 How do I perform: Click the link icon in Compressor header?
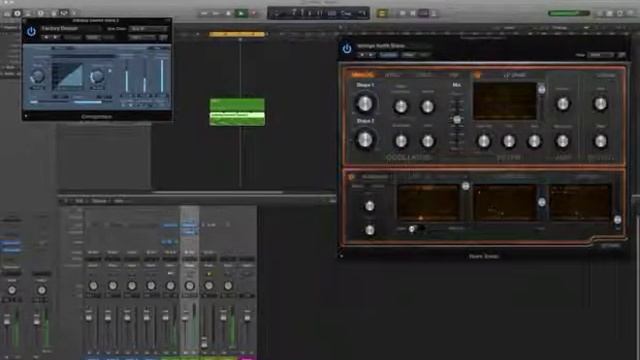163,38
